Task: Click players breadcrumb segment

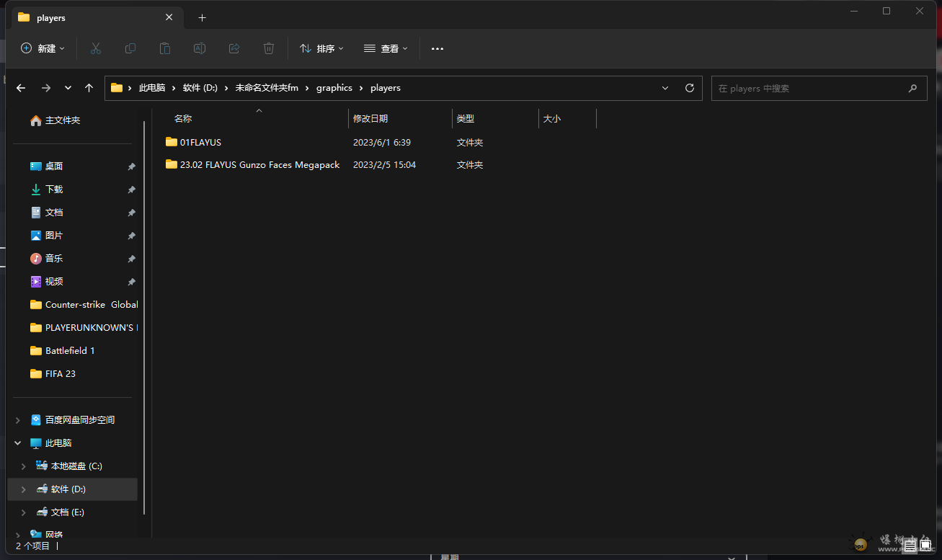Action: 386,88
